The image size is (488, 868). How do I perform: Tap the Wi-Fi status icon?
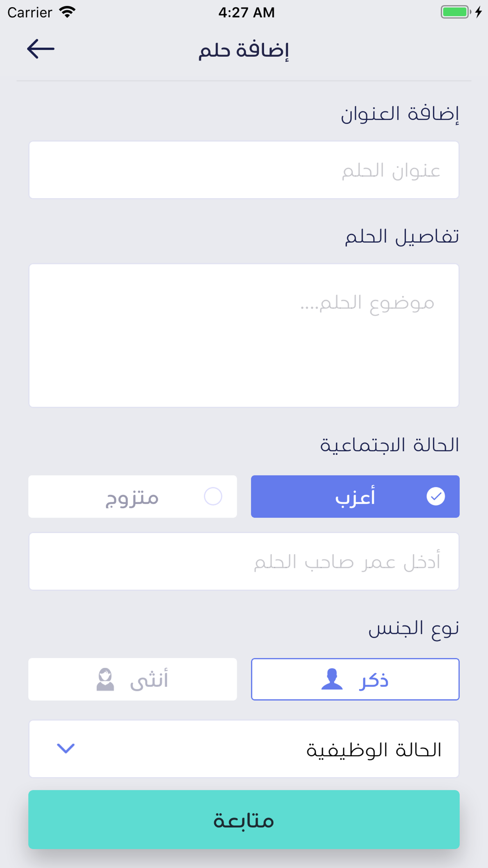click(67, 12)
